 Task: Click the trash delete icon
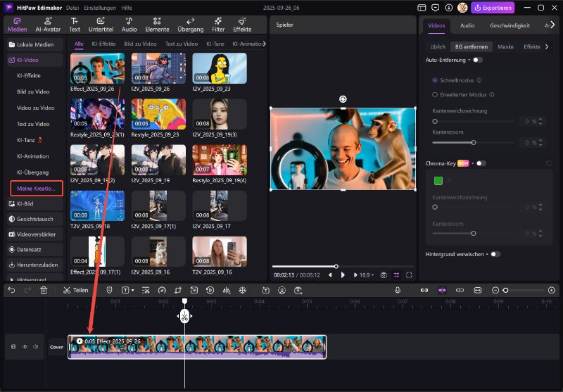44,290
